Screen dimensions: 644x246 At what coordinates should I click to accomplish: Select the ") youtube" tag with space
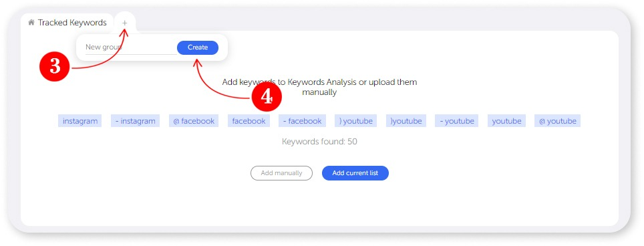(355, 121)
